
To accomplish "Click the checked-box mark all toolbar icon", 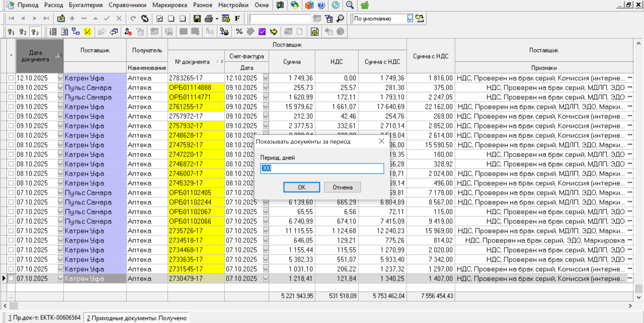I will [159, 18].
